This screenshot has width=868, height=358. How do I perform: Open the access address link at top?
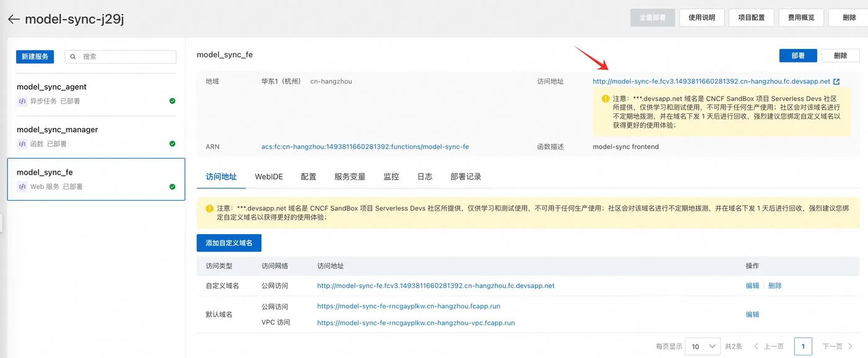click(711, 81)
